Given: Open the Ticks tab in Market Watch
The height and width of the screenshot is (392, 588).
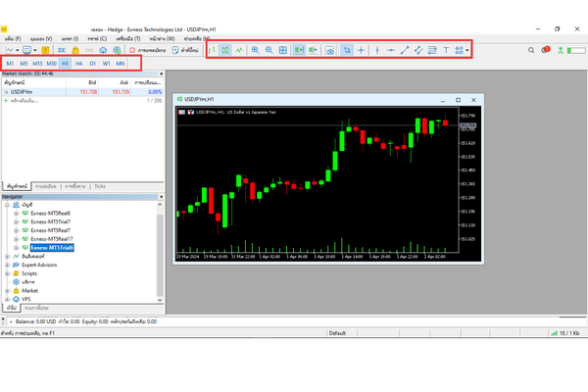Looking at the screenshot, I should [100, 185].
